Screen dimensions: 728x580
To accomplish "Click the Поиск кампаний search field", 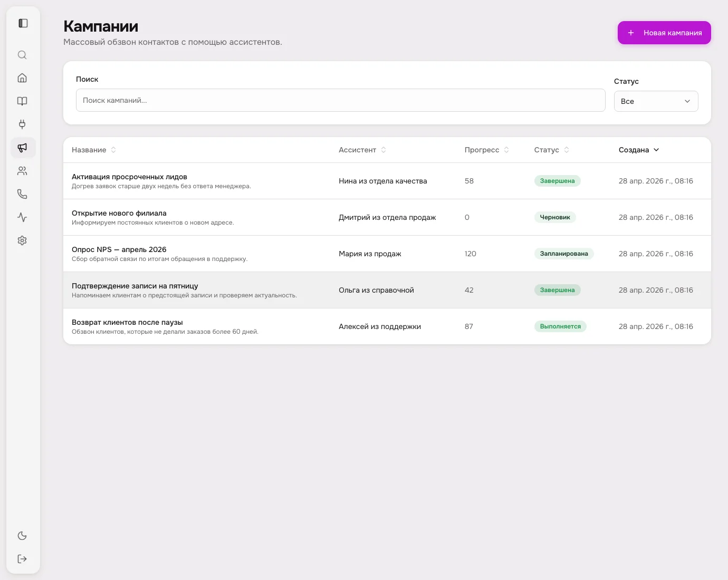I will pos(340,100).
